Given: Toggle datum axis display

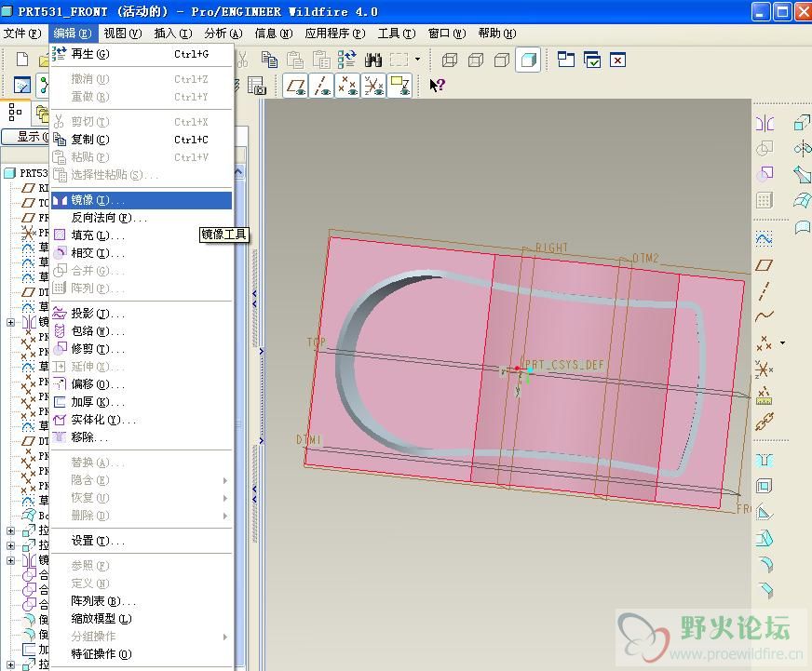Looking at the screenshot, I should [322, 86].
